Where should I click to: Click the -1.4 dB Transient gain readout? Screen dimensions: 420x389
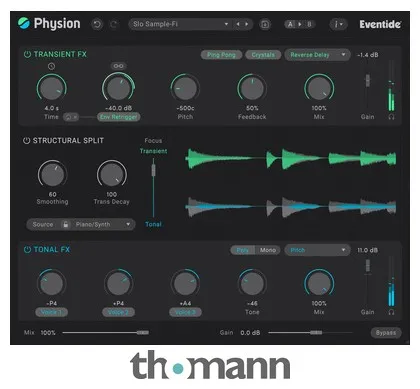(368, 55)
